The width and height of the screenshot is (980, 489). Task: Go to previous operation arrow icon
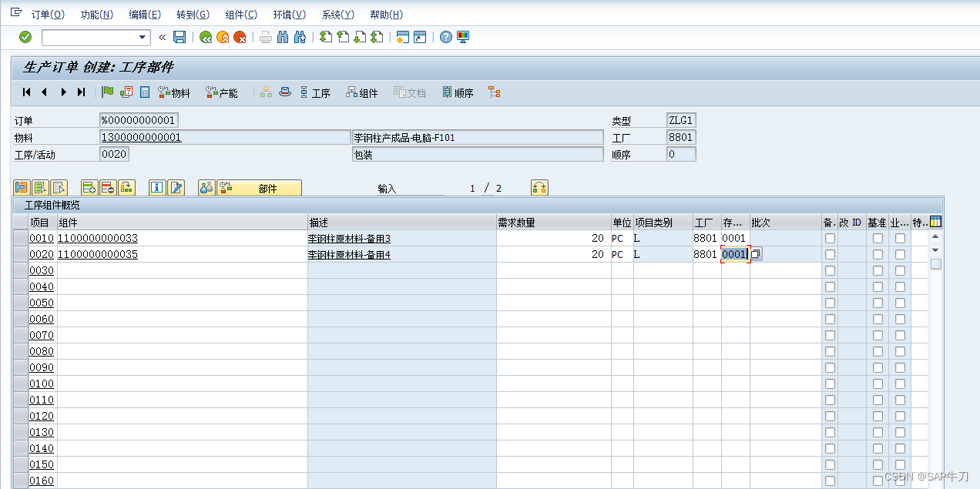tap(44, 92)
